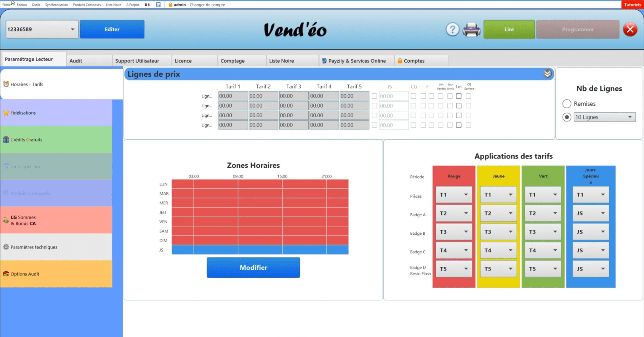Open CG Sommes & Bonus CA section
644x337 pixels.
(x=56, y=220)
